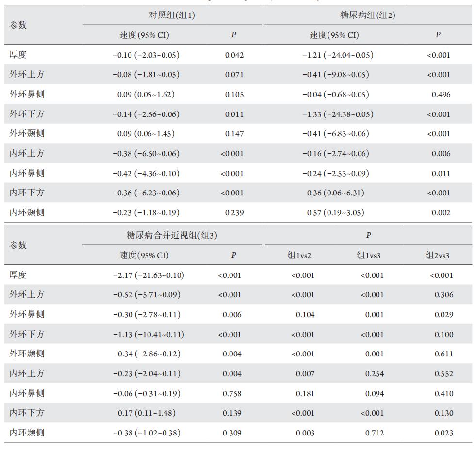
Task: Select the 糖尿病组(组2) header cell
Action: tap(367, 16)
